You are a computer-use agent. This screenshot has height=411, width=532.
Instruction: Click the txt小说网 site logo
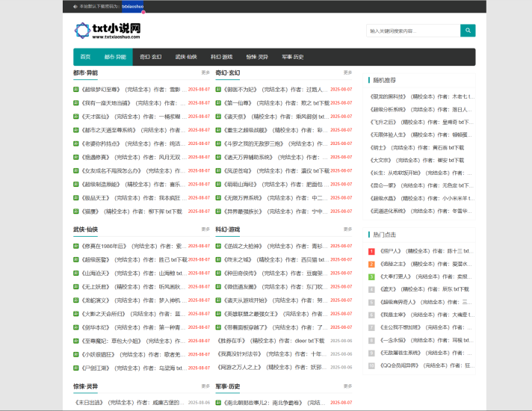click(107, 31)
